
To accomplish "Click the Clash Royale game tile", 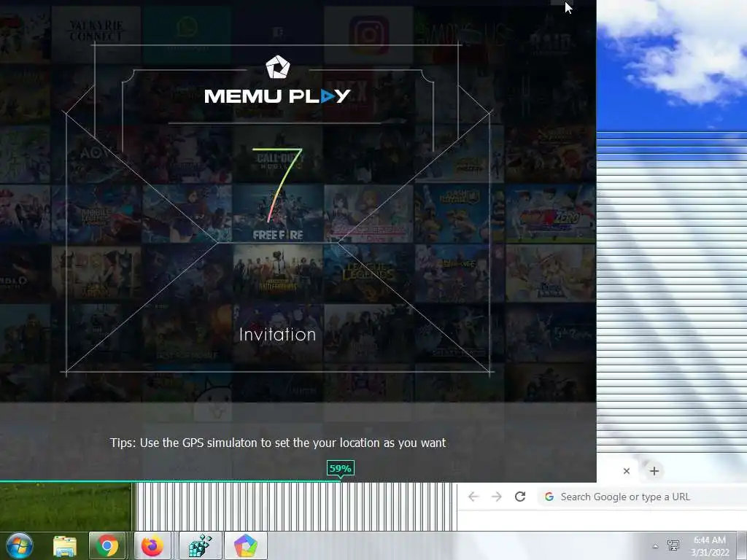I will point(460,214).
